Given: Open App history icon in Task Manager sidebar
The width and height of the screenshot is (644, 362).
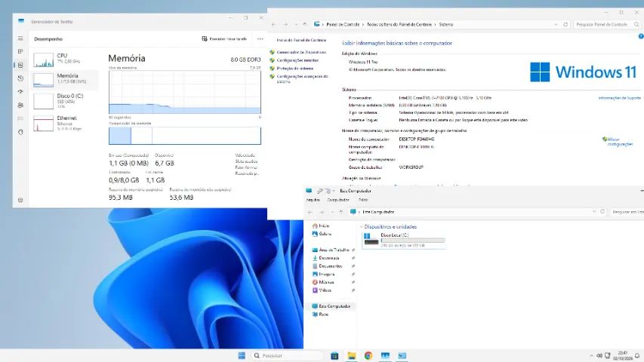Looking at the screenshot, I should pos(20,78).
